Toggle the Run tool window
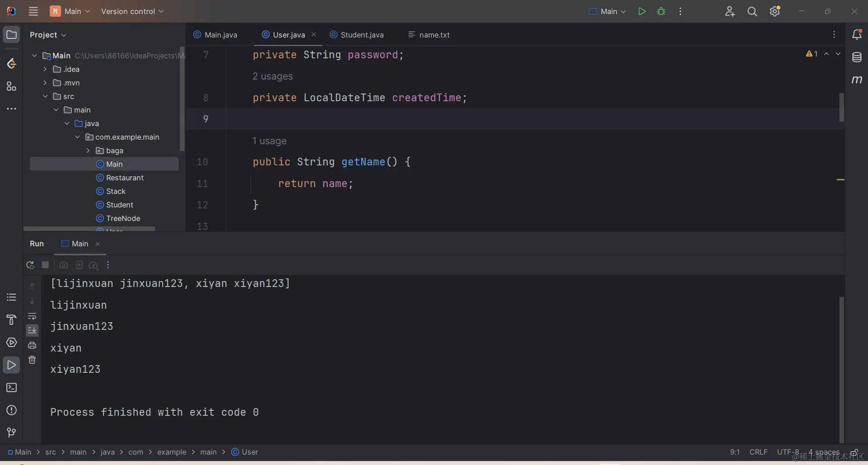 pyautogui.click(x=12, y=365)
